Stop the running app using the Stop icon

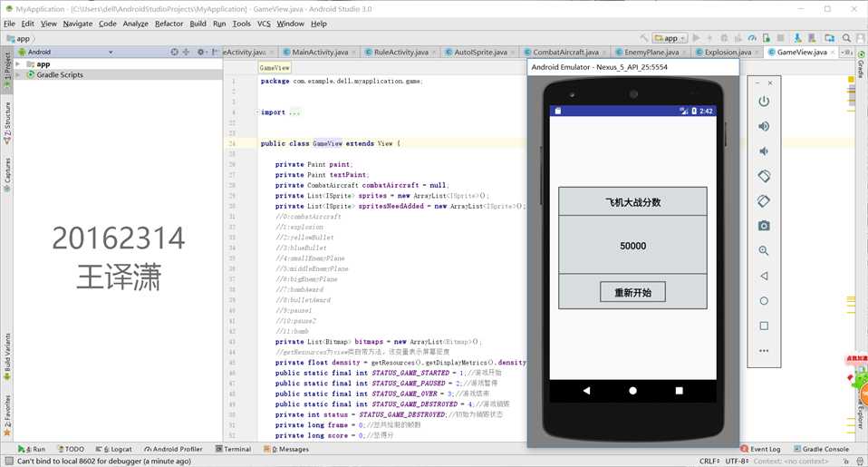(780, 38)
